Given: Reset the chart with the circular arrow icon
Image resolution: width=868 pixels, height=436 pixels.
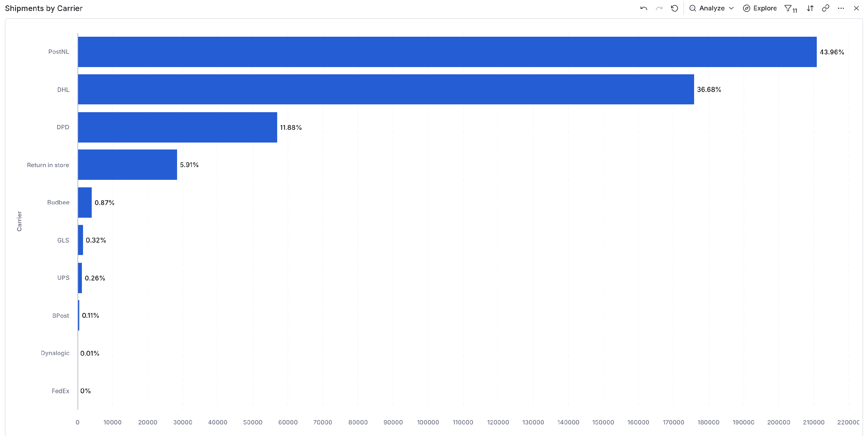Looking at the screenshot, I should click(x=674, y=8).
